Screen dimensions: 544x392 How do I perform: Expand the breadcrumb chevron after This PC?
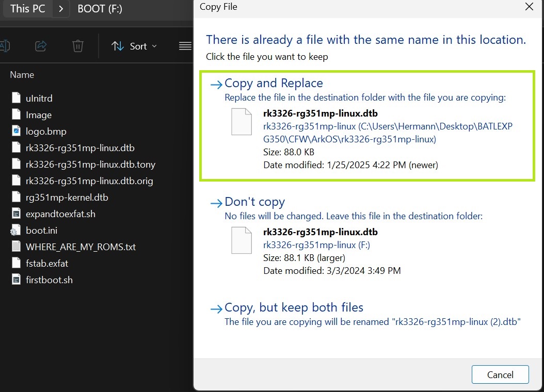click(x=61, y=9)
